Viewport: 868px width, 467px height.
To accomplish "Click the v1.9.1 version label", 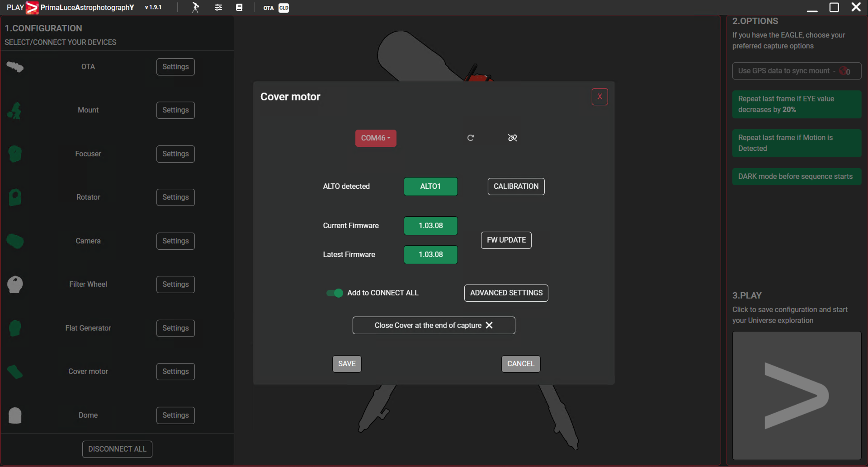I will pos(153,8).
